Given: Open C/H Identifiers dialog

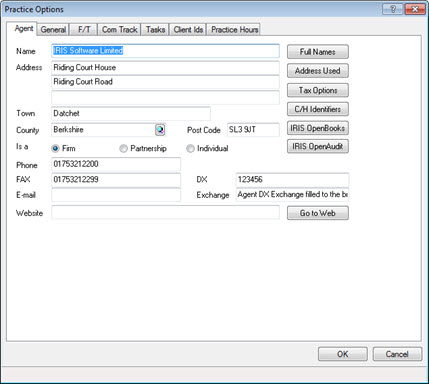Looking at the screenshot, I should (318, 109).
